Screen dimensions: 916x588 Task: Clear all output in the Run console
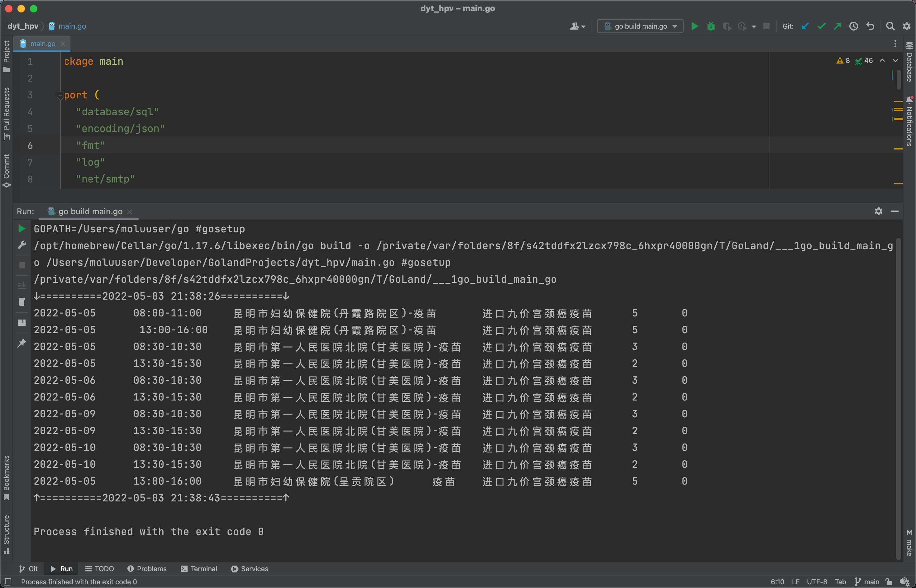(x=22, y=302)
